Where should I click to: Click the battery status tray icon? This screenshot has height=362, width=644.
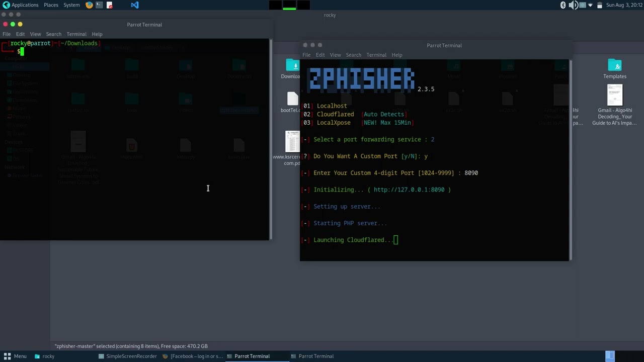tap(599, 5)
